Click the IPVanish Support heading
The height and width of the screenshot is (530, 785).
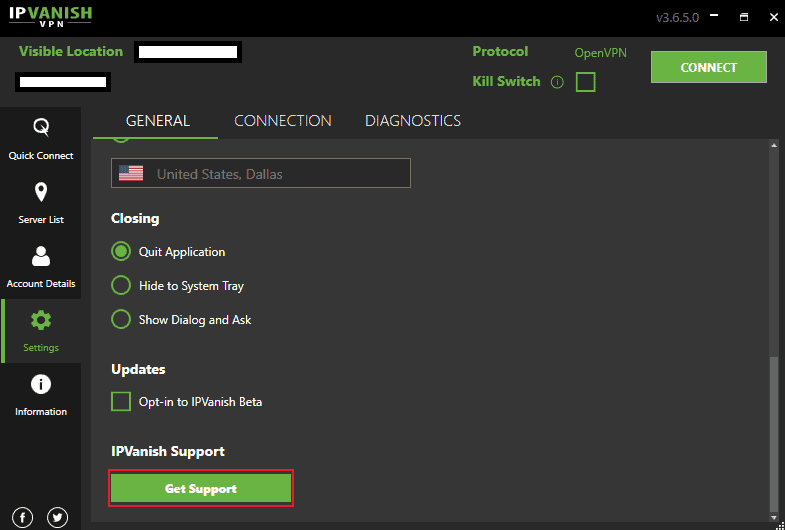tap(168, 451)
